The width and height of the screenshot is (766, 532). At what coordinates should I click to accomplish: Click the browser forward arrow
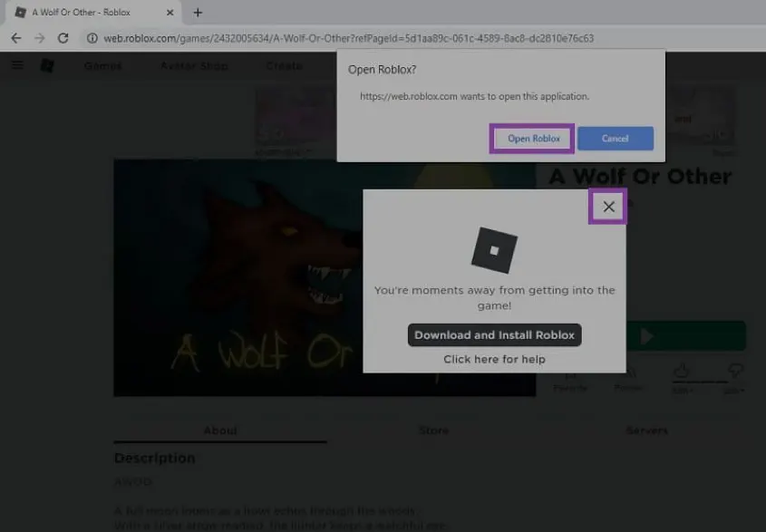[40, 38]
